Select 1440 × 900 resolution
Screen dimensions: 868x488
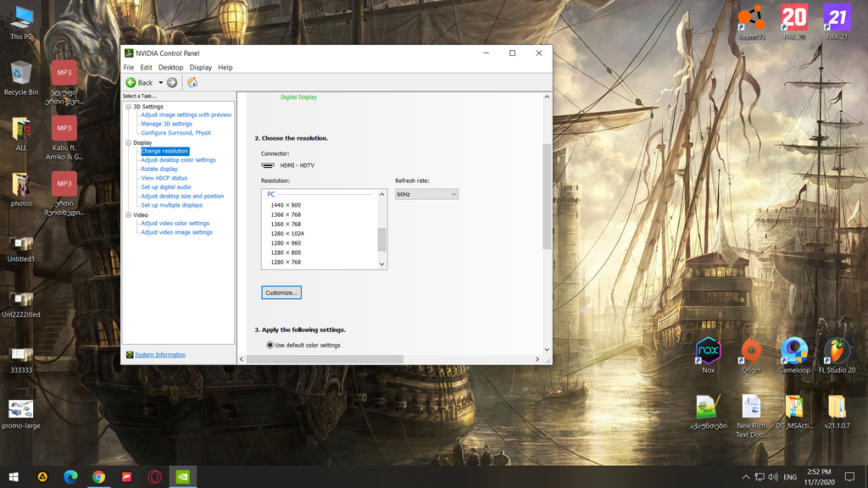(x=286, y=205)
